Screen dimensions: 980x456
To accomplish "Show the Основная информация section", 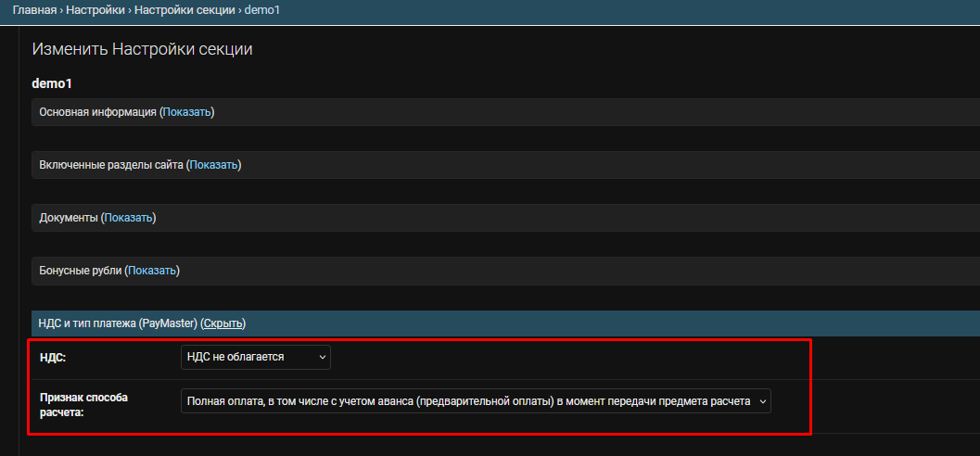I will point(187,112).
